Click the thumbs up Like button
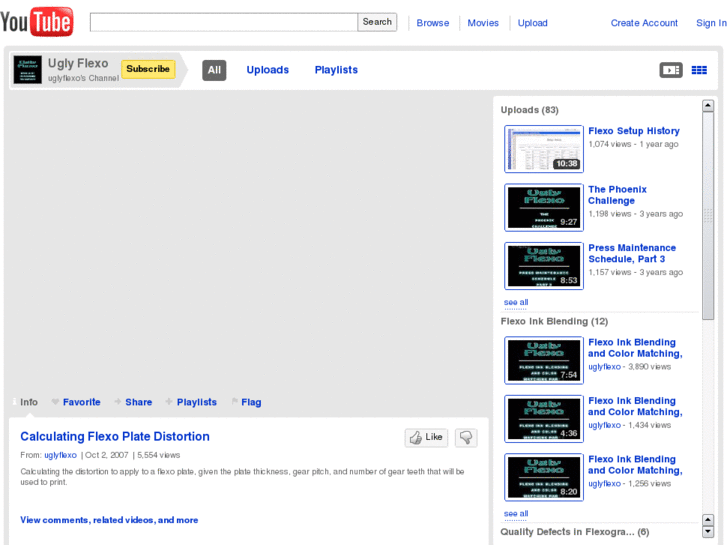Screen dimensions: 727x545 click(426, 437)
